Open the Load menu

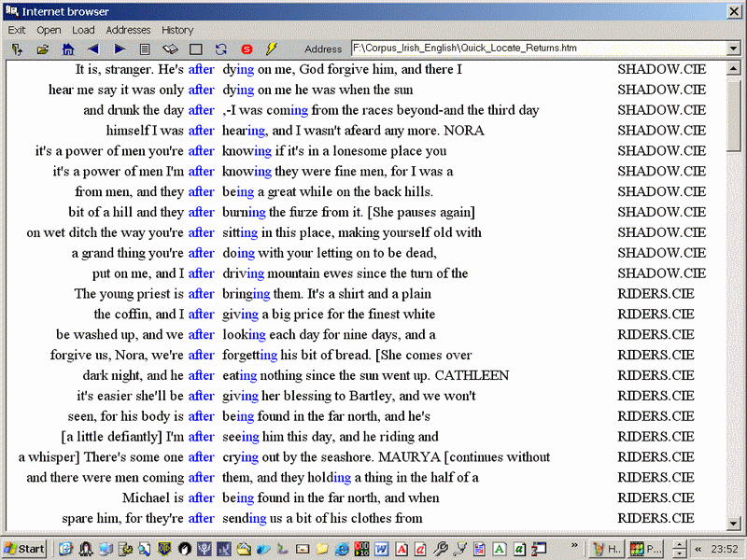click(x=83, y=30)
